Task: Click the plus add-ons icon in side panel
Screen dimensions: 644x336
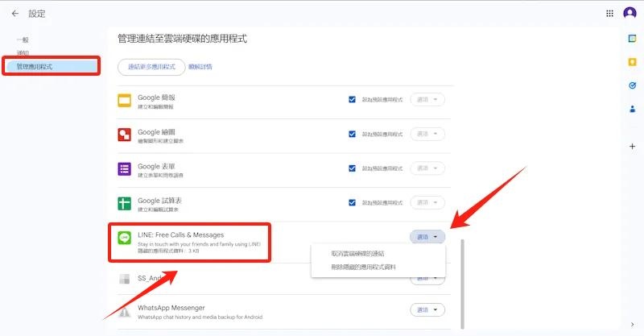Action: [x=632, y=146]
